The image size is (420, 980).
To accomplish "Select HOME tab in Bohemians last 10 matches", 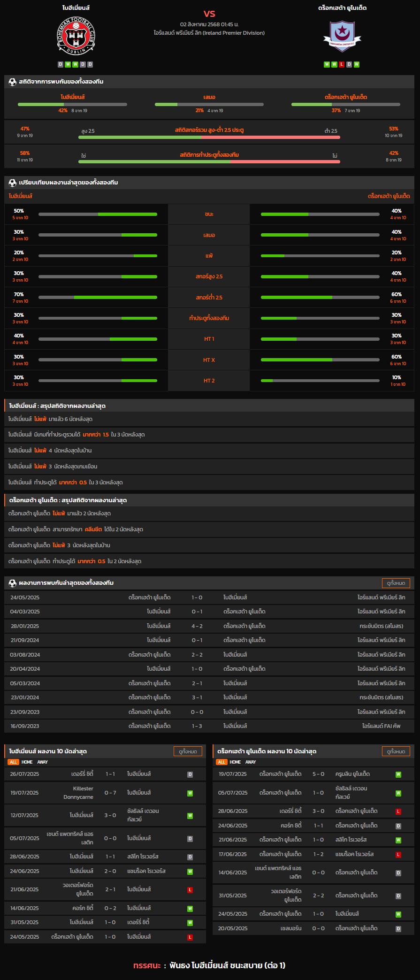I will coord(27,762).
